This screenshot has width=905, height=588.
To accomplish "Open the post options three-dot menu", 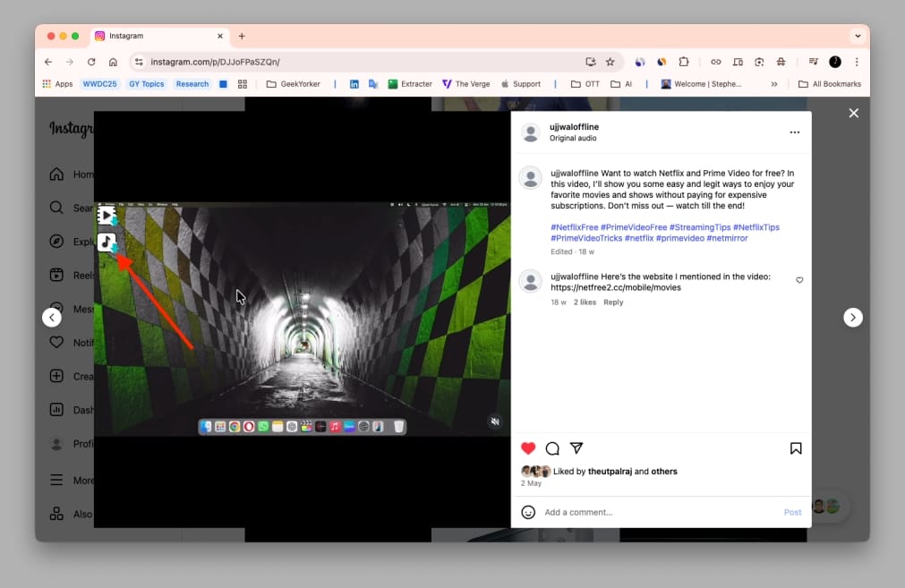I will pyautogui.click(x=794, y=131).
